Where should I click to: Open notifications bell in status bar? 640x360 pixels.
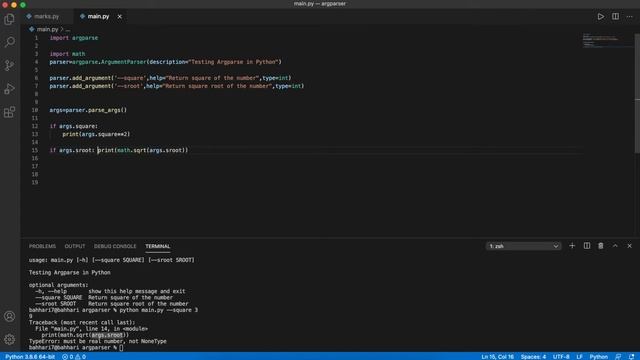[631, 356]
